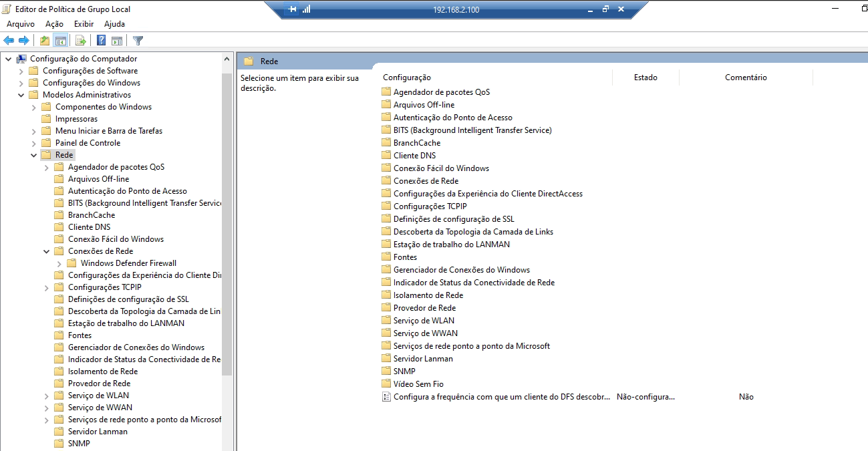Collapse Modelos Administrativos node
Viewport: 868px width, 451px height.
[x=21, y=95]
